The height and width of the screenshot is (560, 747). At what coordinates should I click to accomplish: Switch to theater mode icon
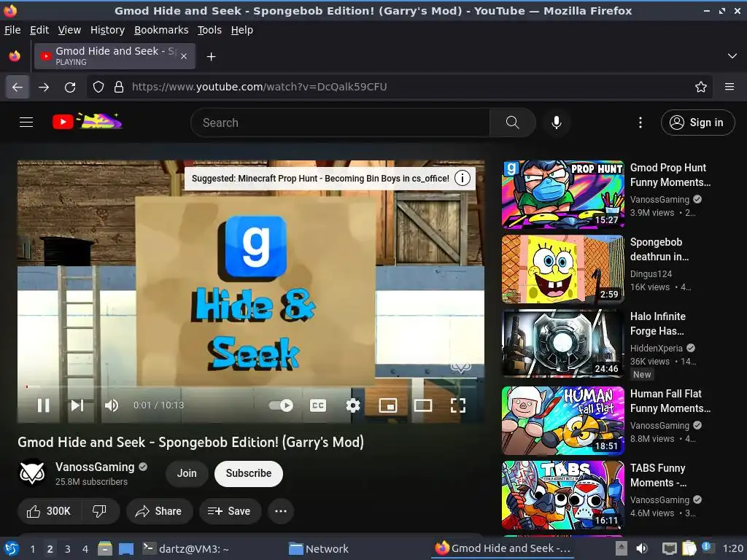(423, 405)
